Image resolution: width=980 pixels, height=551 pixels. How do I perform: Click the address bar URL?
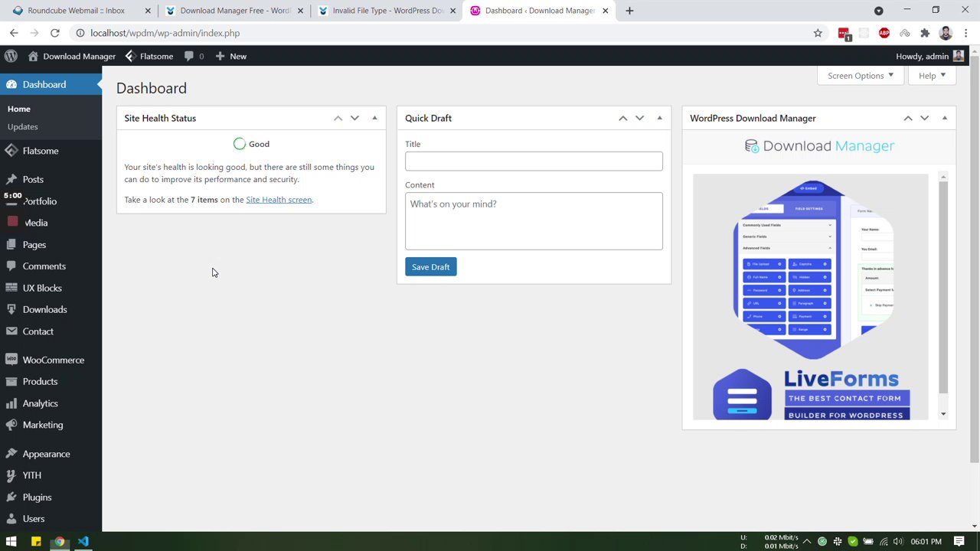[x=165, y=33]
